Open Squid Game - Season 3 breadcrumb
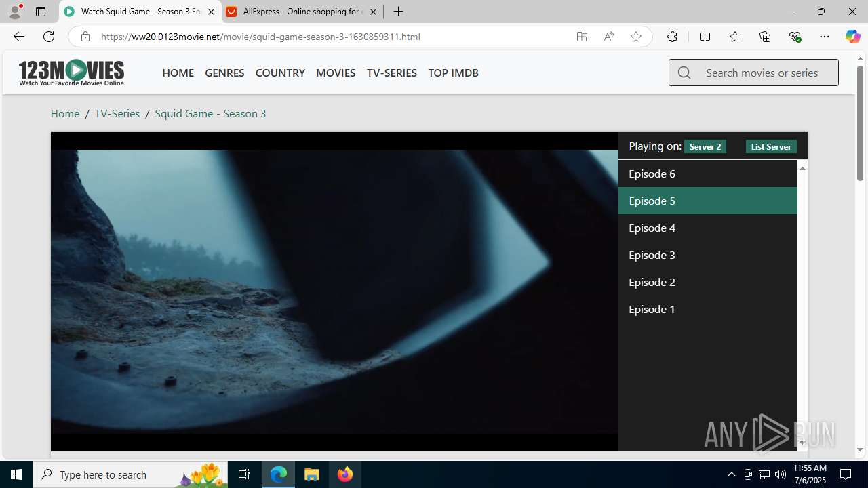The height and width of the screenshot is (488, 868). (x=210, y=113)
